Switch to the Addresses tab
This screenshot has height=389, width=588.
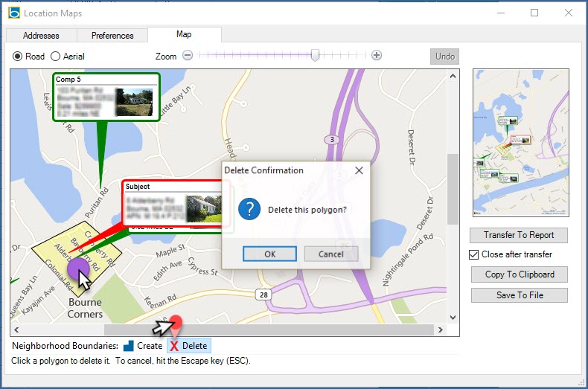41,36
